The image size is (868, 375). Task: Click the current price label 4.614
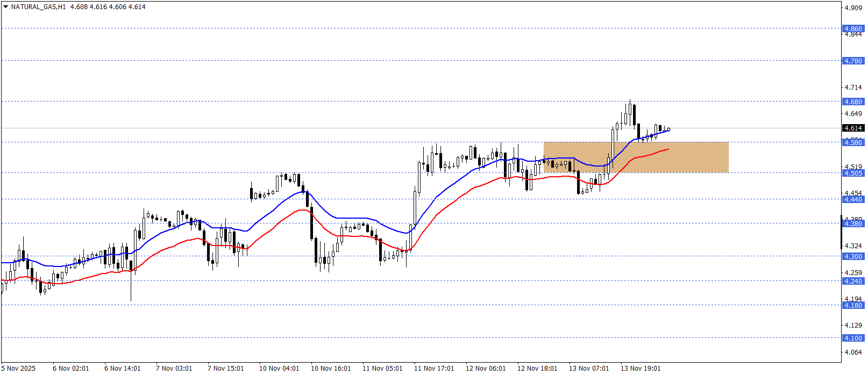[x=853, y=128]
